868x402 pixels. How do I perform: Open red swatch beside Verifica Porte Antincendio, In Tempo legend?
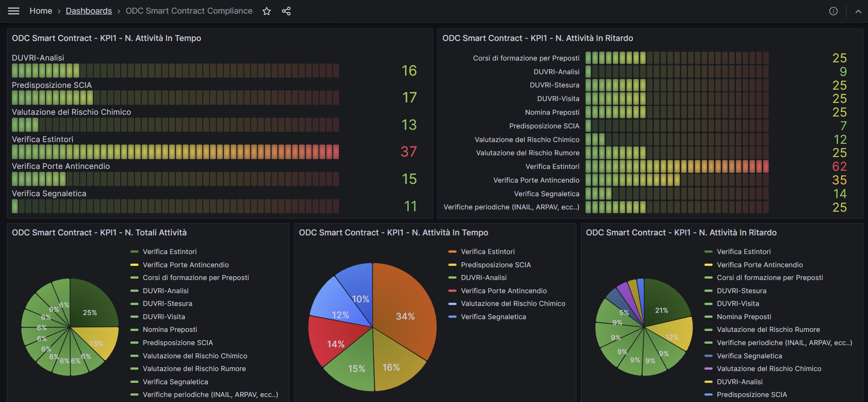(452, 291)
